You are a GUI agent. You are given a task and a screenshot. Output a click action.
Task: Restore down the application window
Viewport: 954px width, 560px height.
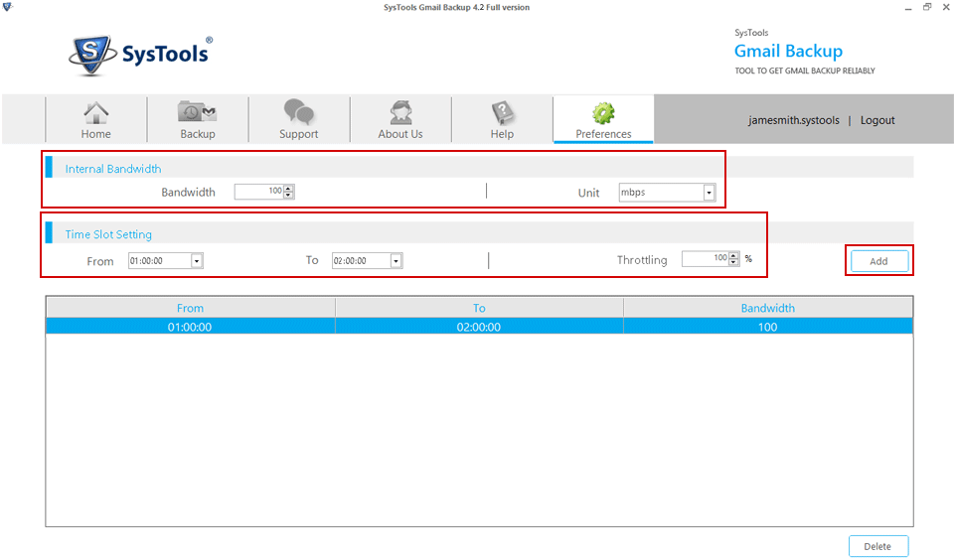point(927,7)
